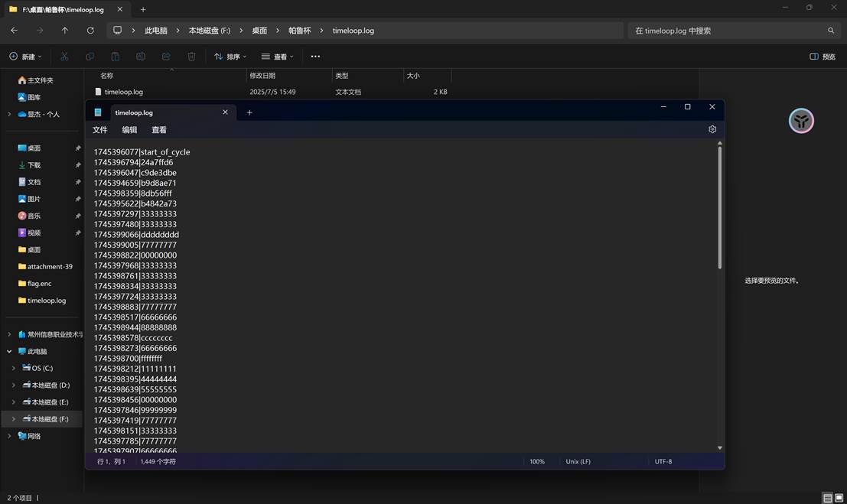Open Notepad settings via the gear icon
Screen dimensions: 847x504
[712, 129]
